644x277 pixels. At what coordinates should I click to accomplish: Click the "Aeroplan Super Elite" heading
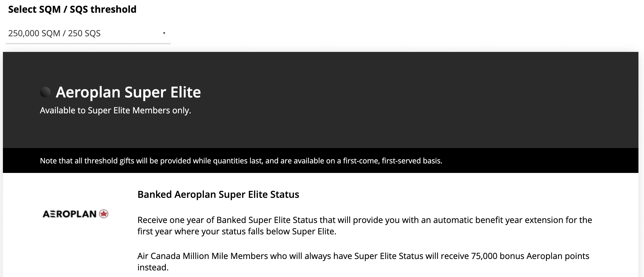[128, 92]
